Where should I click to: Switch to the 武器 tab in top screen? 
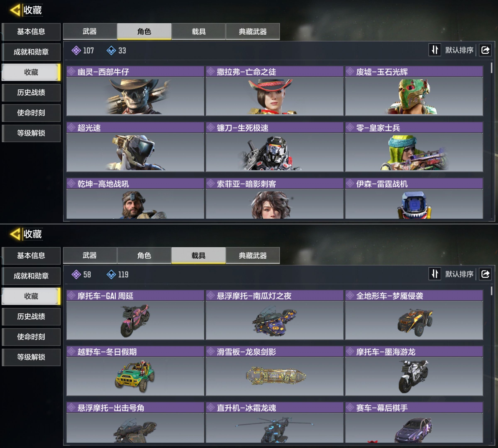click(x=90, y=32)
